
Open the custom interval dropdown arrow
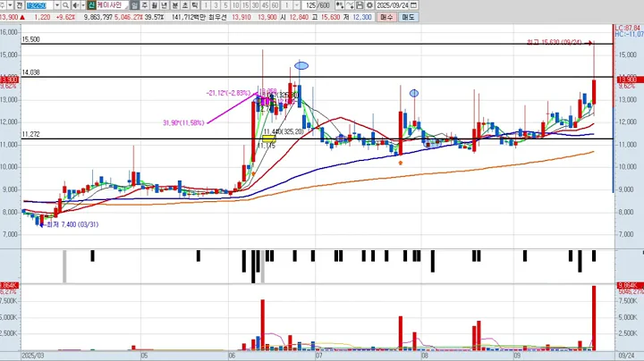(x=297, y=5)
